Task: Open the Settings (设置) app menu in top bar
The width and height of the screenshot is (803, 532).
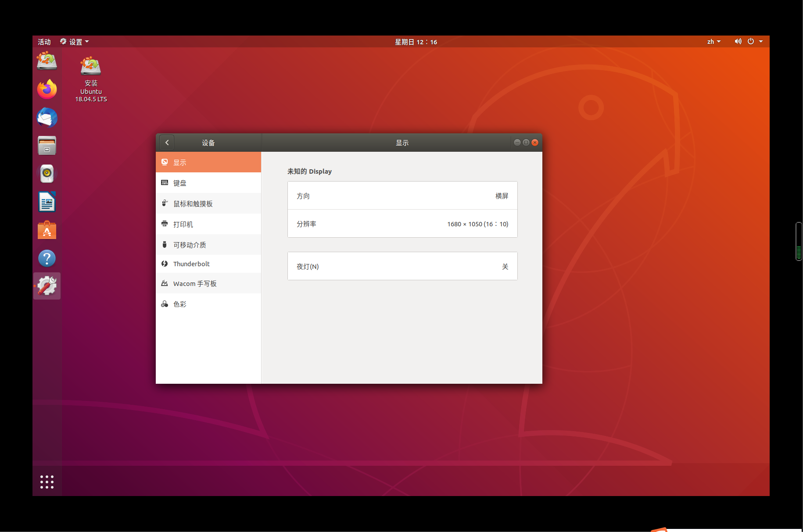Action: click(75, 42)
